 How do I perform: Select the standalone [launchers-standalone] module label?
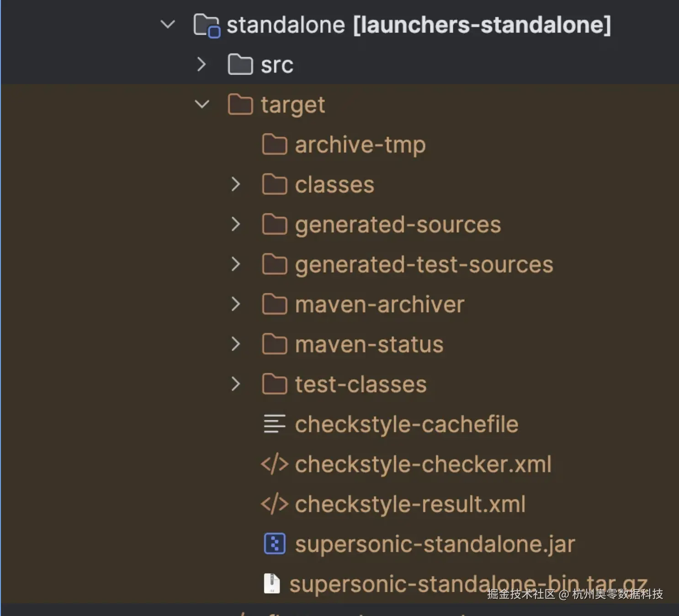[x=418, y=25]
